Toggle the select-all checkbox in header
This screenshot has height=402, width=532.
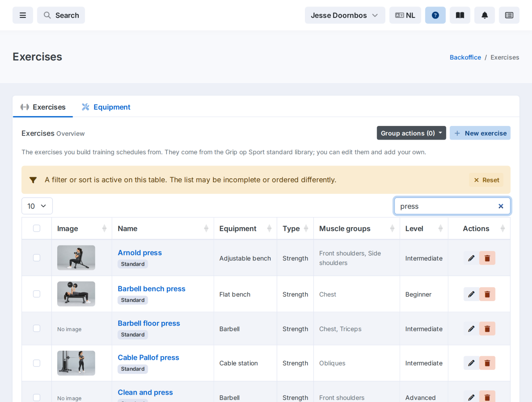click(x=37, y=228)
